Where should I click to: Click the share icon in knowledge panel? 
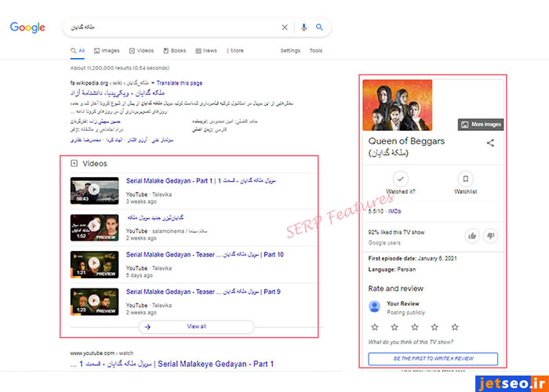click(490, 143)
